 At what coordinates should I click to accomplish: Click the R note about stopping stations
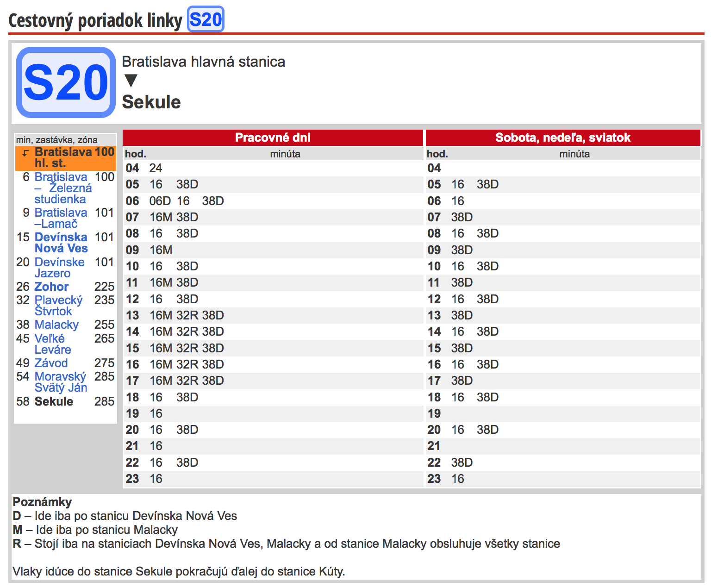pyautogui.click(x=287, y=544)
